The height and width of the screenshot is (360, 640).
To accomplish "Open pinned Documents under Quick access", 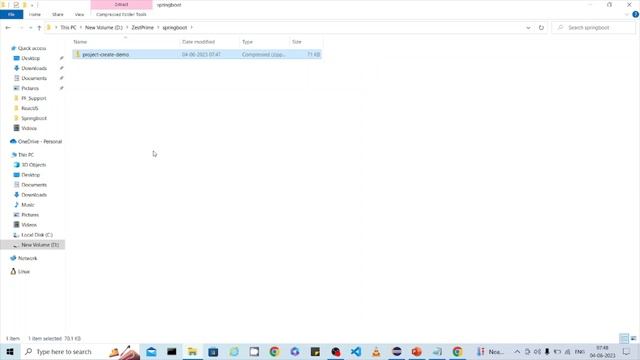I will [34, 78].
